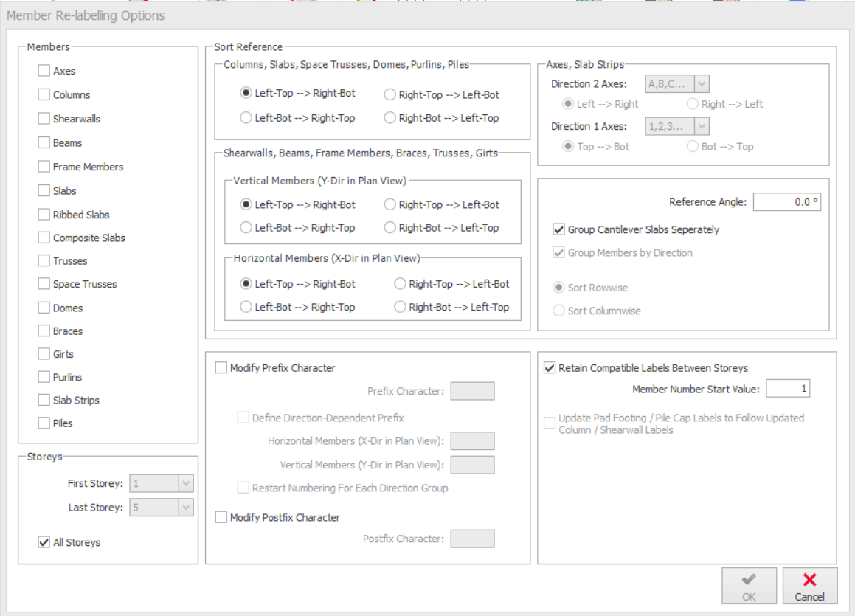Check the Beams member checkbox
855x616 pixels.
(x=44, y=143)
